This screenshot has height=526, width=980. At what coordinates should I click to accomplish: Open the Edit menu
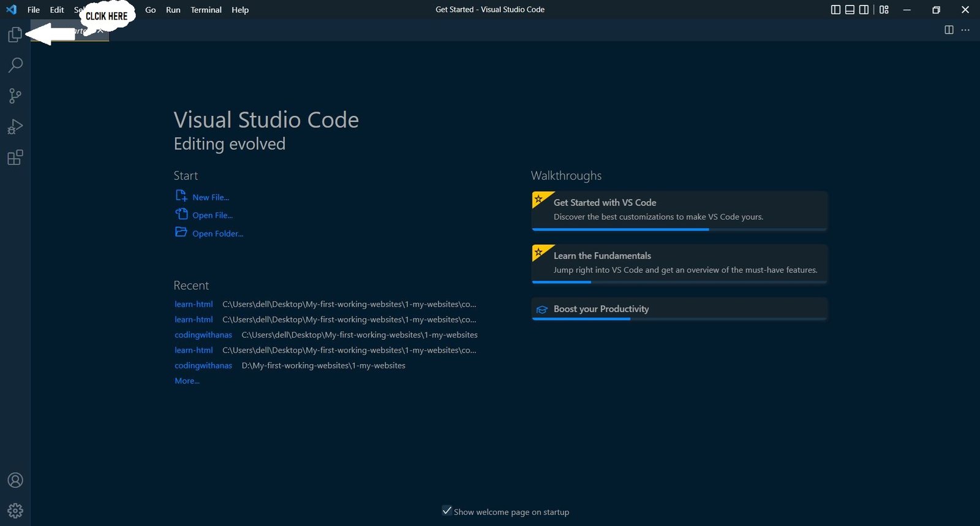pos(57,10)
